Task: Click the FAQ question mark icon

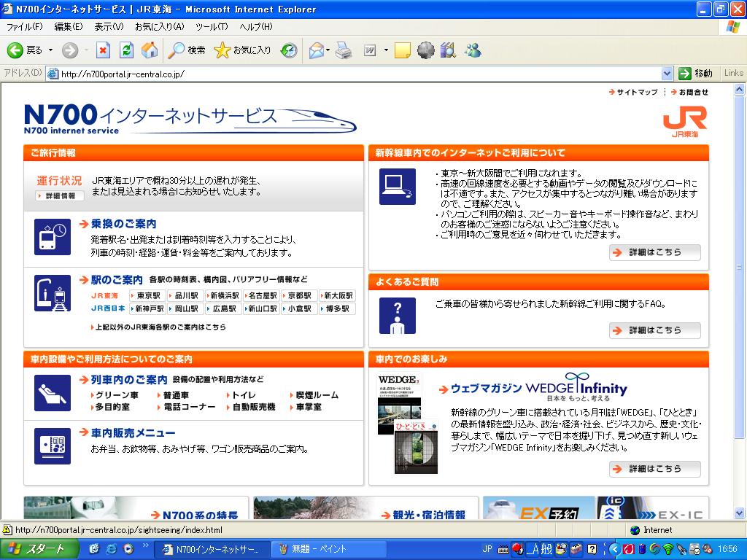Action: coord(398,316)
